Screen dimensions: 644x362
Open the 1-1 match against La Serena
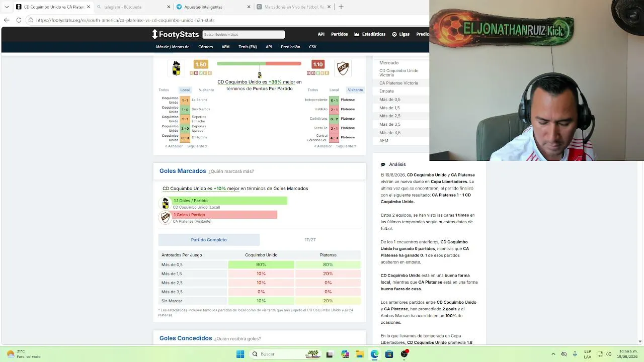(185, 100)
